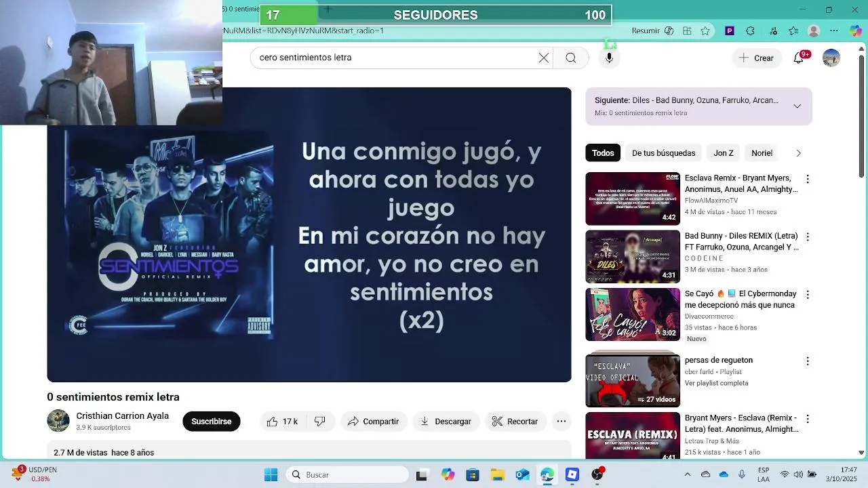Open Cristhian Carrion Ayala channel link
868x488 pixels.
click(122, 416)
